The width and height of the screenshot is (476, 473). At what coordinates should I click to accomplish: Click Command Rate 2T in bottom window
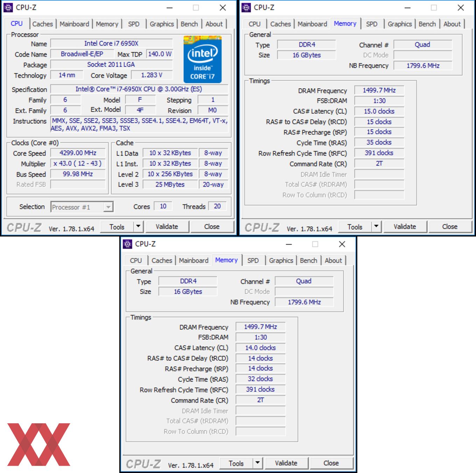261,400
